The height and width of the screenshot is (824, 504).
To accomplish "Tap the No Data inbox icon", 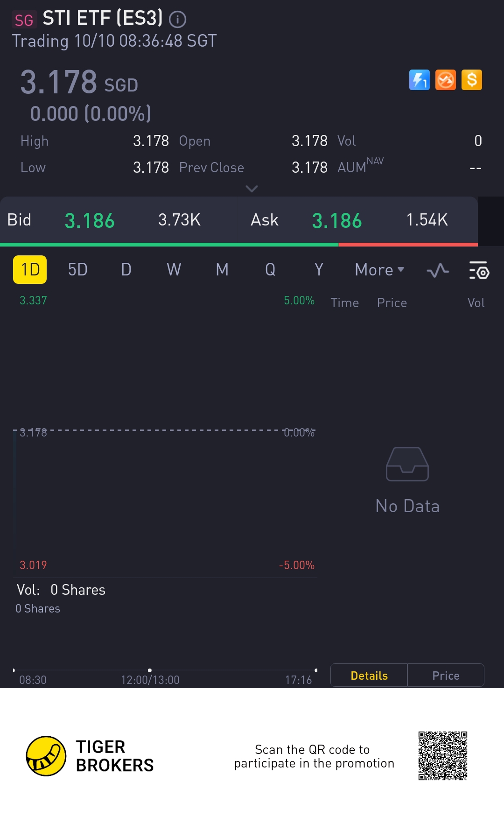I will (x=407, y=464).
